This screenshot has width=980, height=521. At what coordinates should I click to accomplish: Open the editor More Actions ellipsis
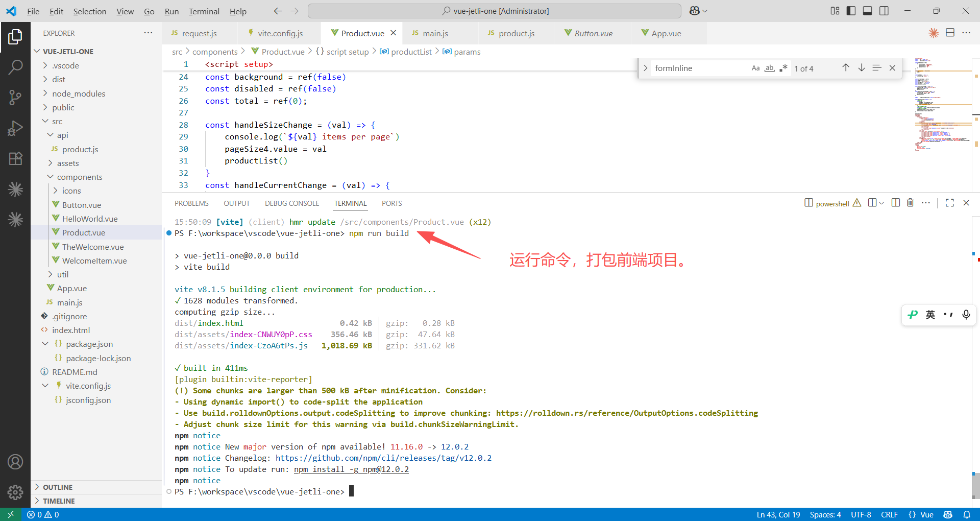click(x=966, y=33)
